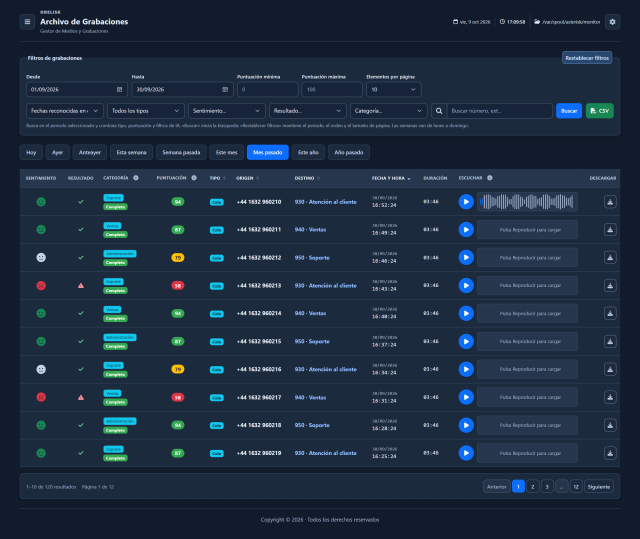Download recording from +44 1632 960215
Screen dimensions: 640x539
point(610,342)
